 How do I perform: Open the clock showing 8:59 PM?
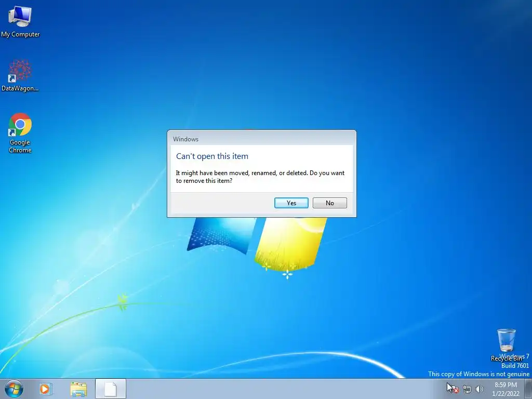click(x=506, y=389)
